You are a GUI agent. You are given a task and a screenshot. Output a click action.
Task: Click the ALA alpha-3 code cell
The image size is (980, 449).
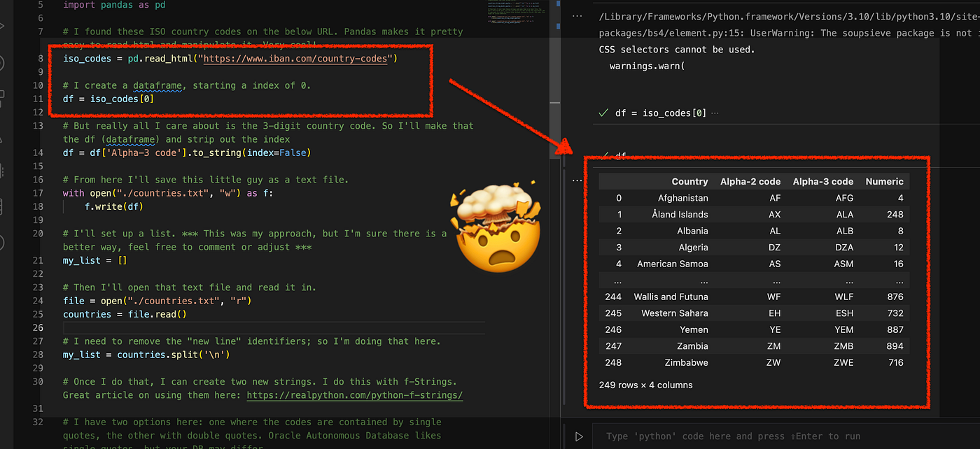pos(844,215)
